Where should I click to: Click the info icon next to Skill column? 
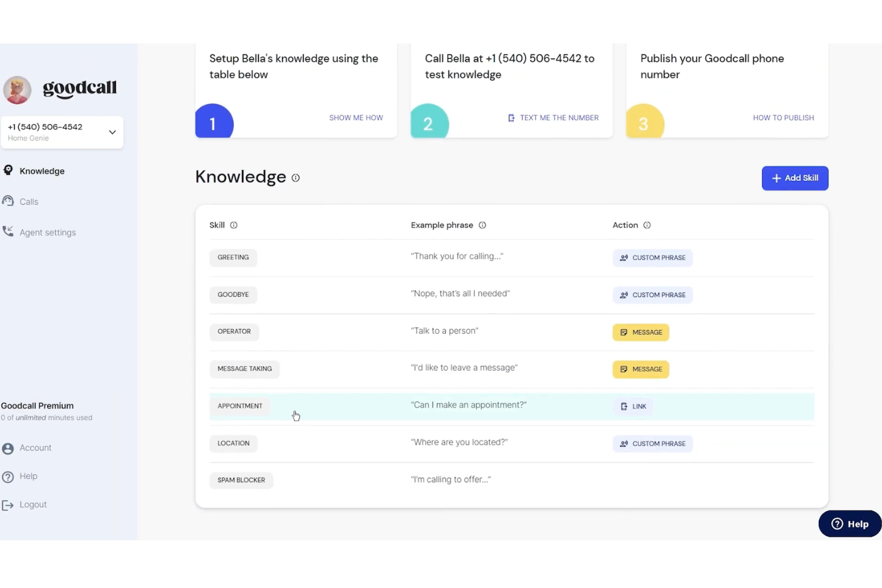(x=234, y=225)
